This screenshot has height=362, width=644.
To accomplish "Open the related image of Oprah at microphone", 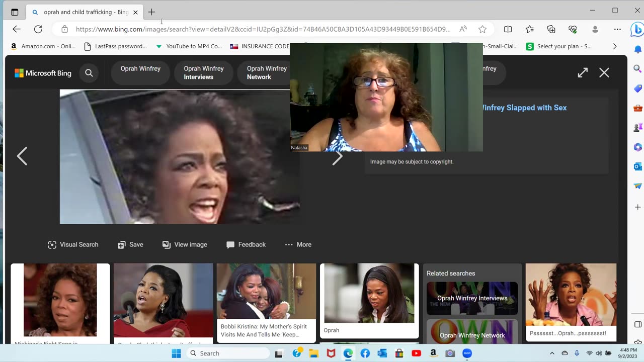I will tap(163, 304).
